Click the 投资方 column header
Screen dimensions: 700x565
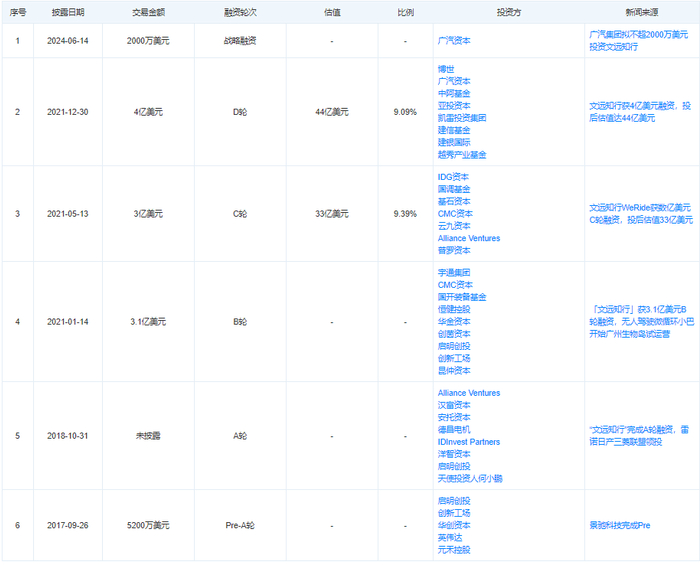(508, 12)
